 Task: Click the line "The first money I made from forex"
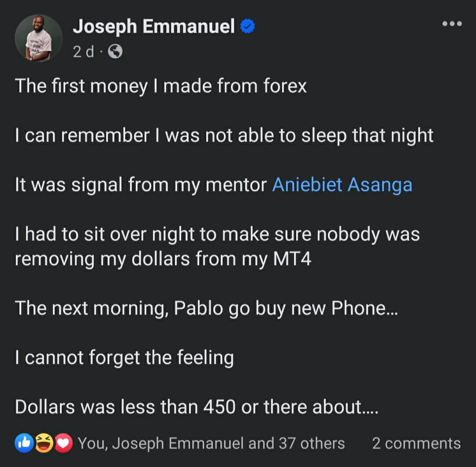coord(160,86)
